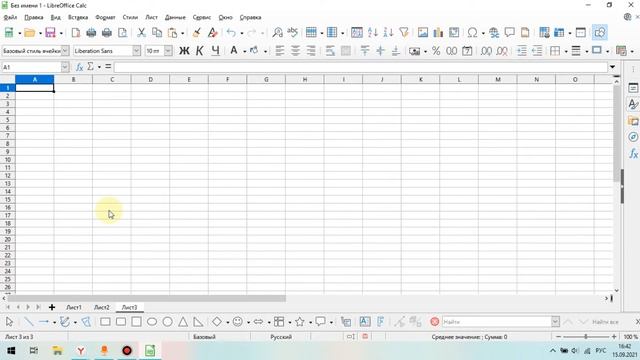640x360 pixels.
Task: Align cell text left
Action: point(280,51)
